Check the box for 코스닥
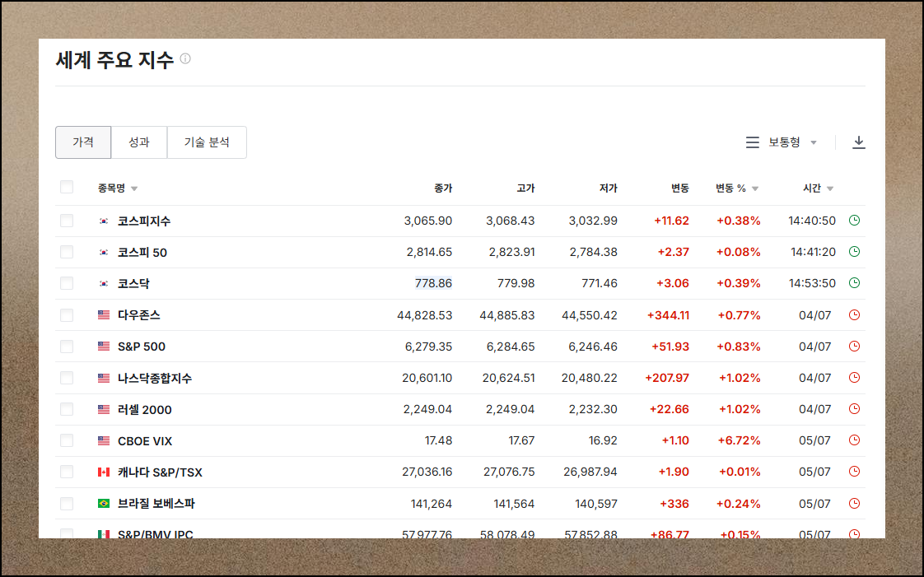Image resolution: width=924 pixels, height=577 pixels. 67,282
